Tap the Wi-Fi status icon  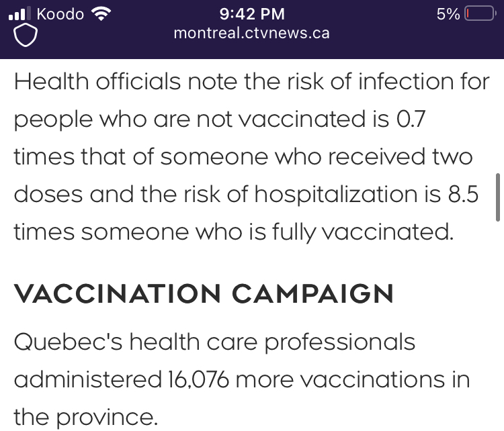(x=101, y=14)
